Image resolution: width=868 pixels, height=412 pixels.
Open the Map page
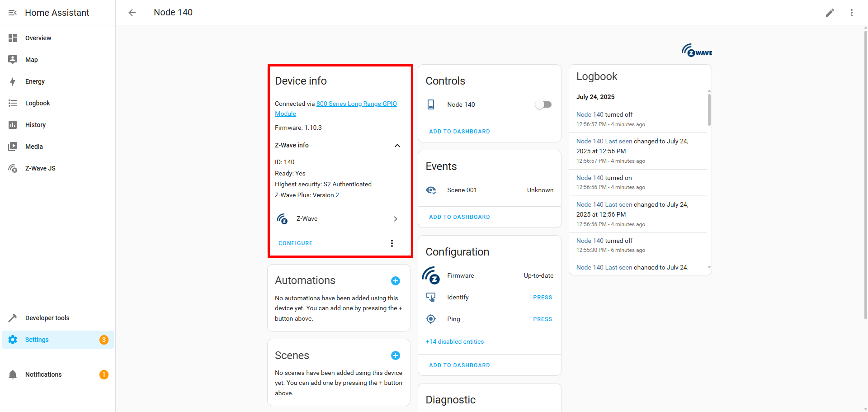58,60
